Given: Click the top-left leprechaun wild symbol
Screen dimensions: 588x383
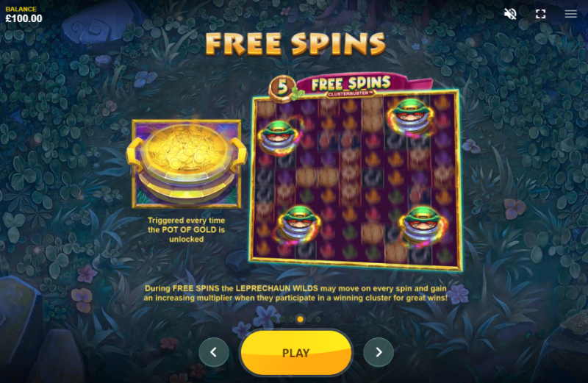Looking at the screenshot, I should coord(280,137).
